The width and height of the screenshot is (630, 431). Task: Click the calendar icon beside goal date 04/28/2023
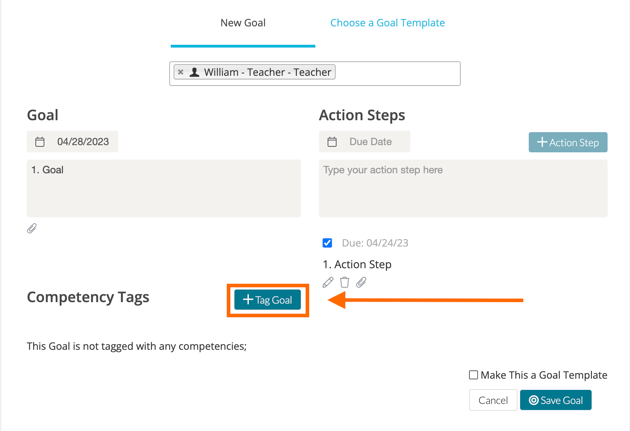(x=40, y=142)
